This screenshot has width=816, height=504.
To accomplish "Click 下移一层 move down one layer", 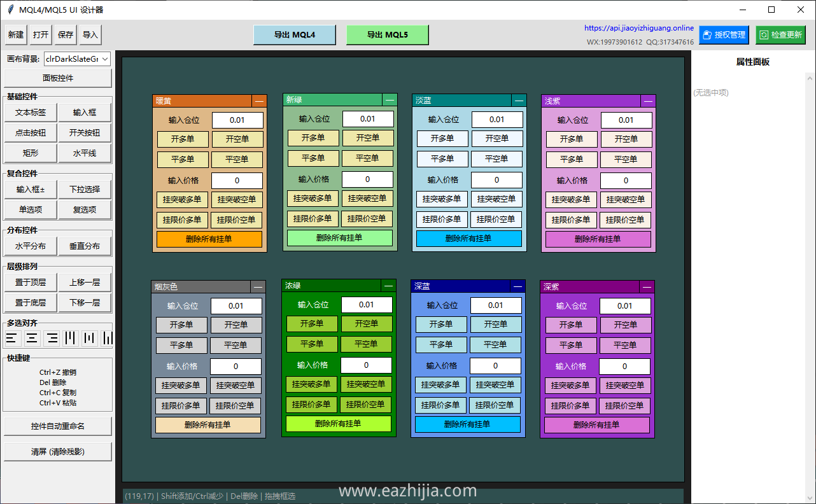I will [x=85, y=303].
